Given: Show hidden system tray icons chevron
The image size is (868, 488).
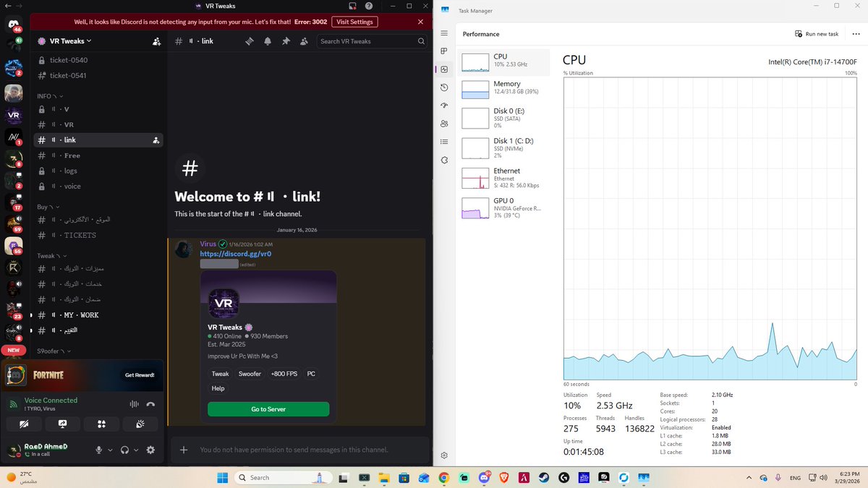Looking at the screenshot, I should click(x=749, y=477).
